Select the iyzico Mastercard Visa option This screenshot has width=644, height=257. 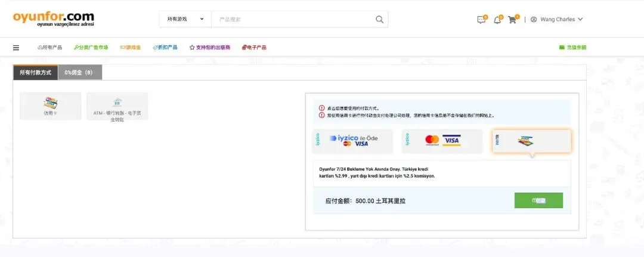(x=442, y=141)
